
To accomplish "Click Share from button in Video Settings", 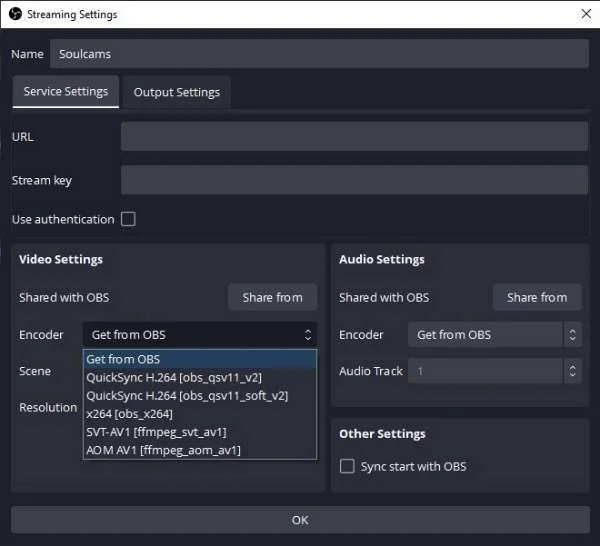I will coord(272,297).
